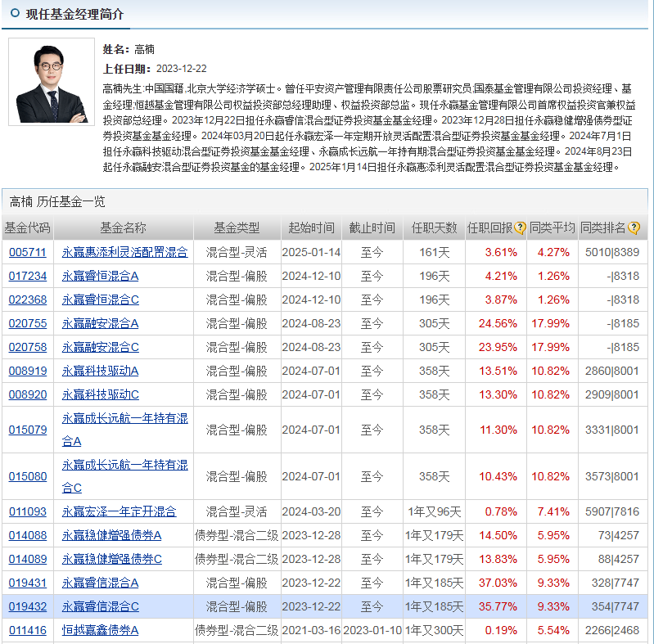This screenshot has width=654, height=644.
Task: Click fund manager 高楠's portrait photo
Action: (x=52, y=82)
